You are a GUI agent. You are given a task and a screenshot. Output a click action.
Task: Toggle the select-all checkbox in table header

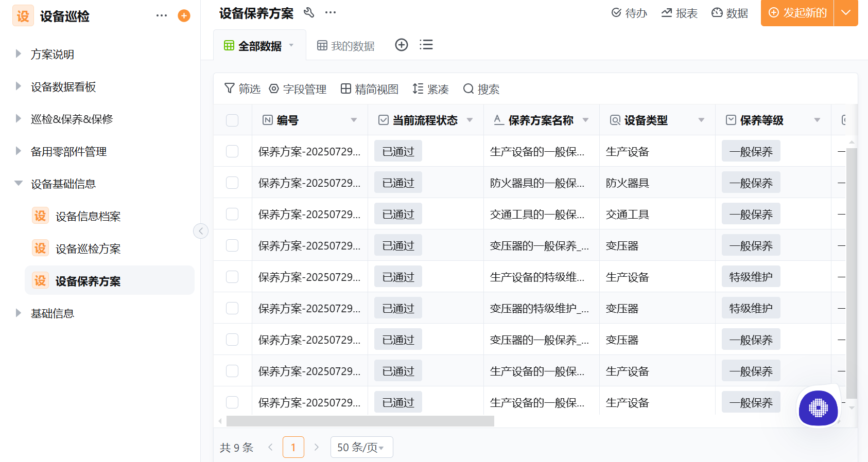(x=232, y=120)
